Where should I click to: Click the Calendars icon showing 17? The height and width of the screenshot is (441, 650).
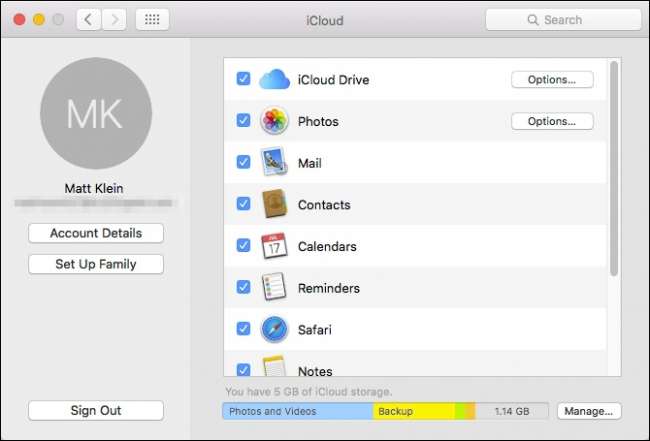point(274,246)
